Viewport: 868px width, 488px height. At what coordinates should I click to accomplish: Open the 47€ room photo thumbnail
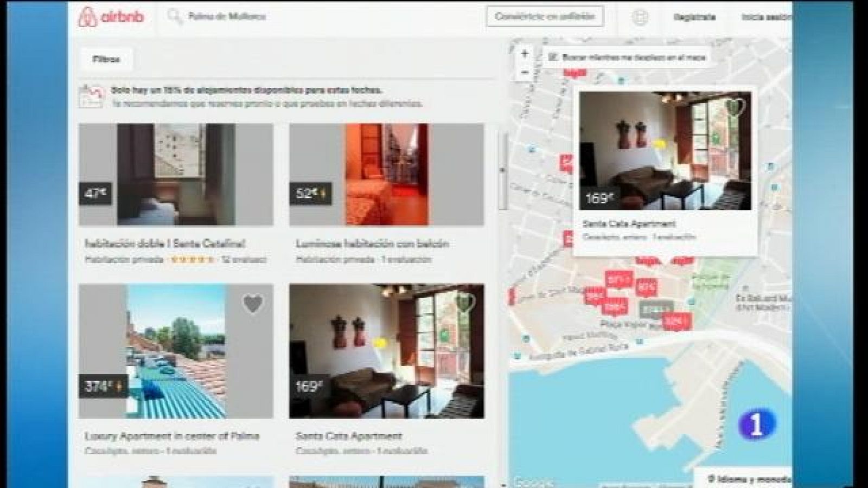(176, 174)
